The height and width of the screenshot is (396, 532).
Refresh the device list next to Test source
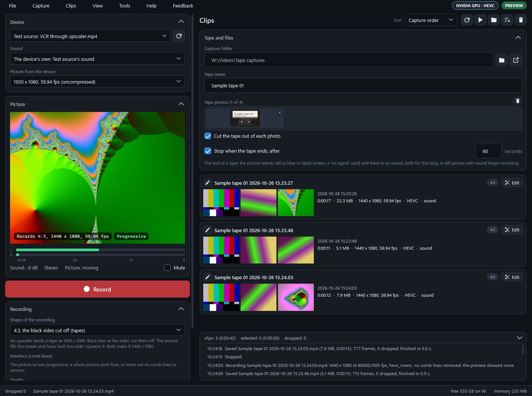[179, 36]
